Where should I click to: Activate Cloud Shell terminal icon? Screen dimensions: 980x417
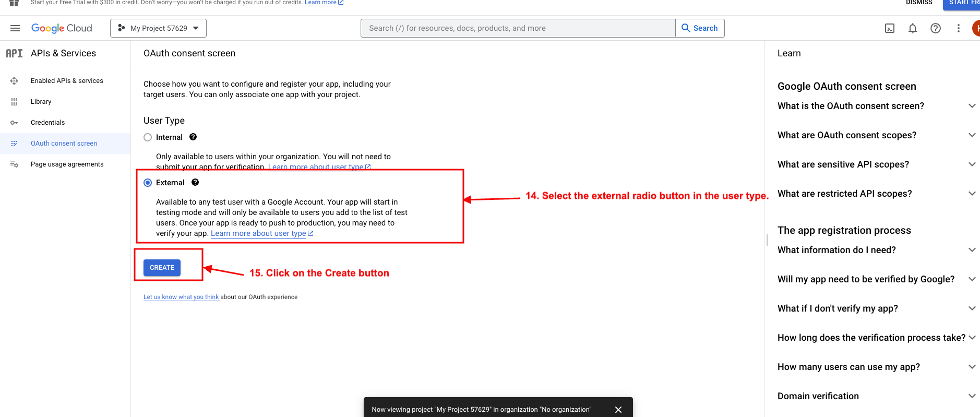[x=890, y=28]
